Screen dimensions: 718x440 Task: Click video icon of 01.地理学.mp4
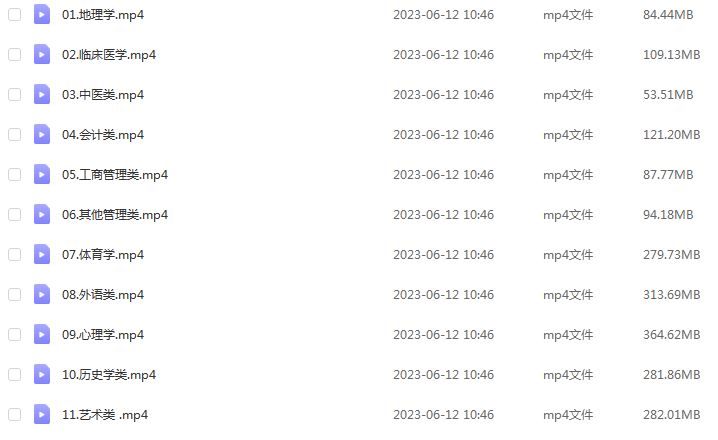[x=42, y=15]
